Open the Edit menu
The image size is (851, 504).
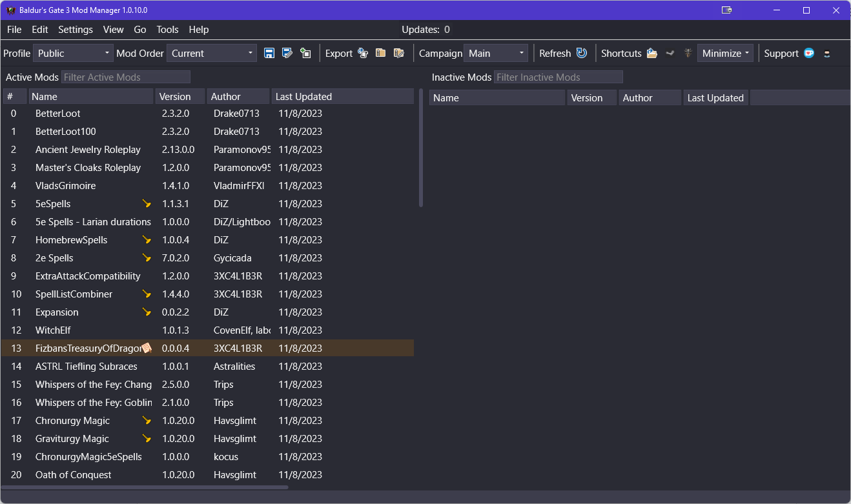click(40, 29)
